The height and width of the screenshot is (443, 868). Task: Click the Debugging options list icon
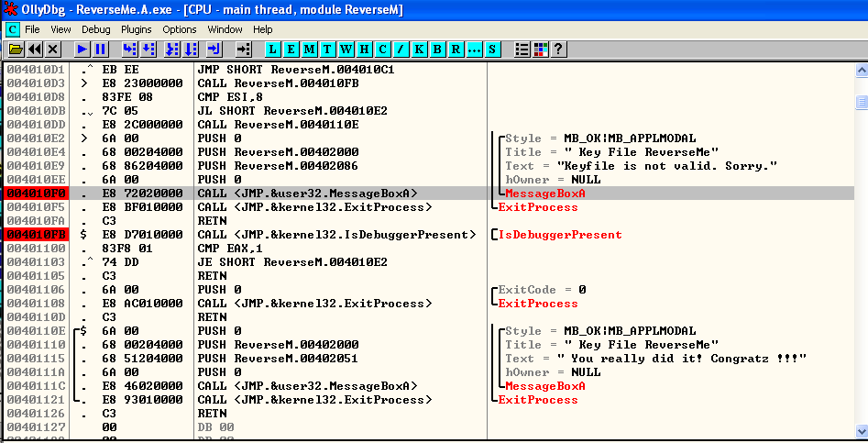[522, 50]
